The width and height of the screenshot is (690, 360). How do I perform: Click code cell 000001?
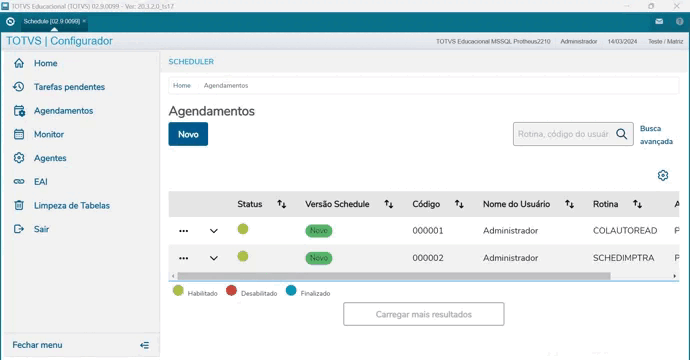coord(428,231)
